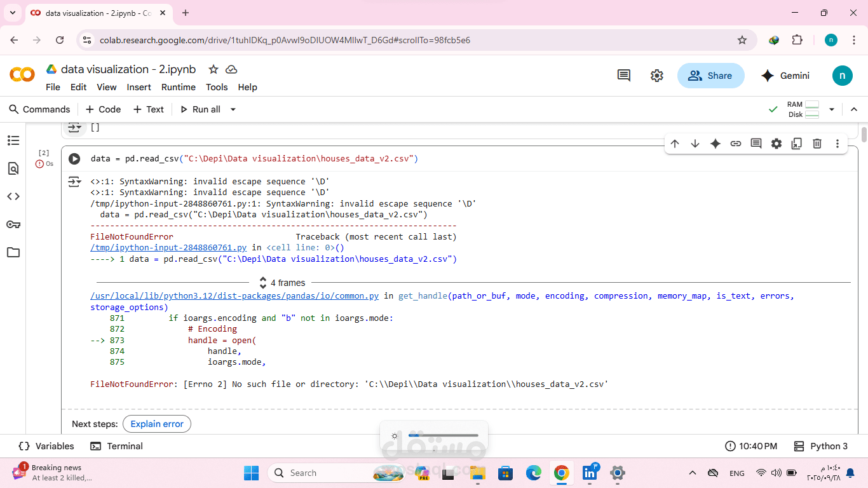Open the notebook comments icon
The height and width of the screenshot is (488, 868).
click(624, 76)
